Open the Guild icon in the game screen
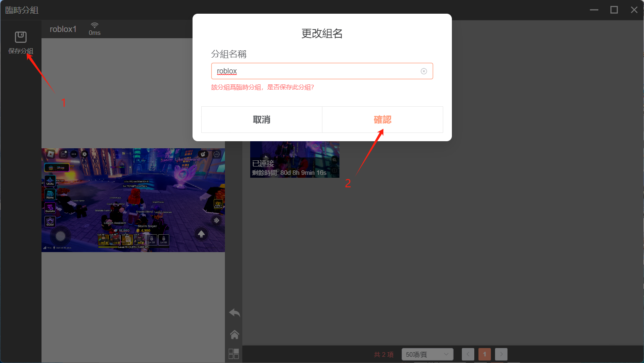 click(50, 221)
